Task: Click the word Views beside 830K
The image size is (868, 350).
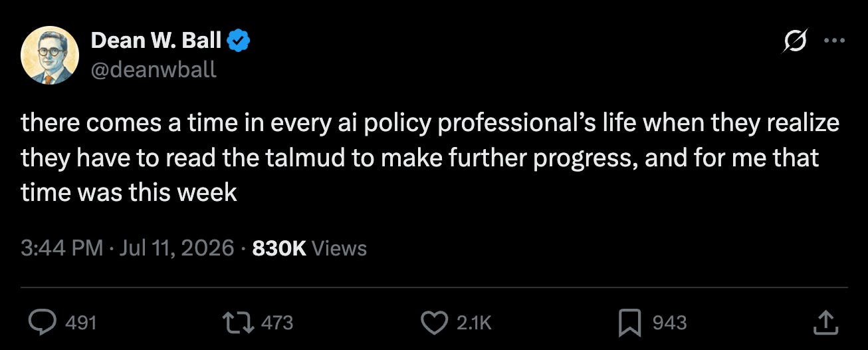Action: (x=339, y=248)
